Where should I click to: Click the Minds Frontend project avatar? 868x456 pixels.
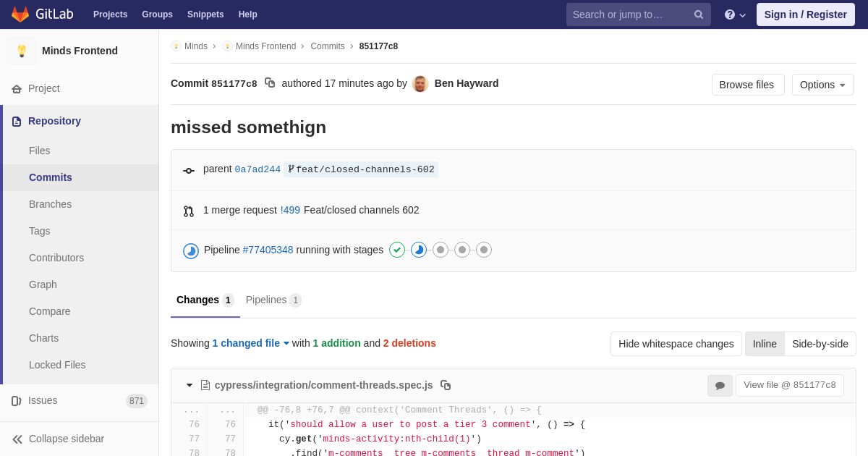(x=22, y=51)
